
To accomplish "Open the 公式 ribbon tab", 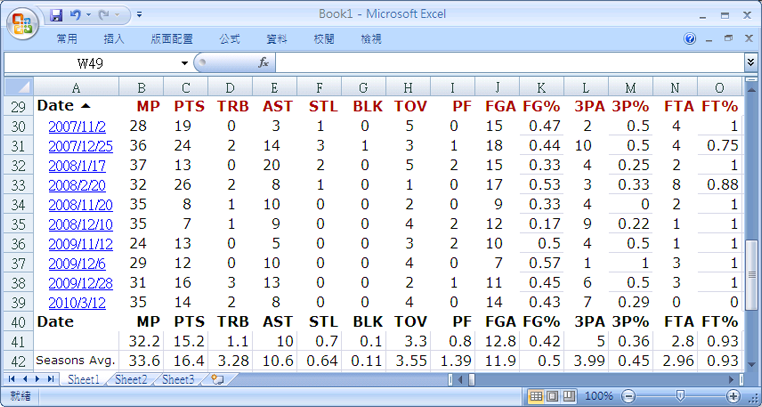I will [x=229, y=39].
